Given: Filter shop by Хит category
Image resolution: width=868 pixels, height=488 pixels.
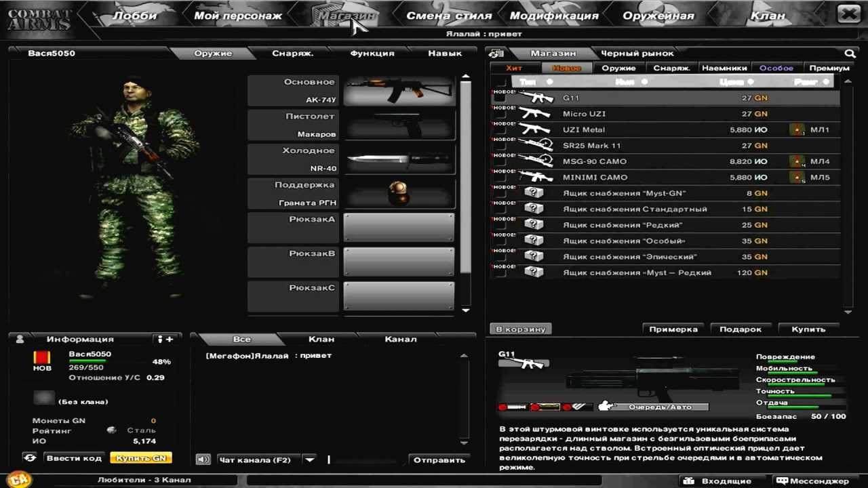Looking at the screenshot, I should [x=514, y=68].
